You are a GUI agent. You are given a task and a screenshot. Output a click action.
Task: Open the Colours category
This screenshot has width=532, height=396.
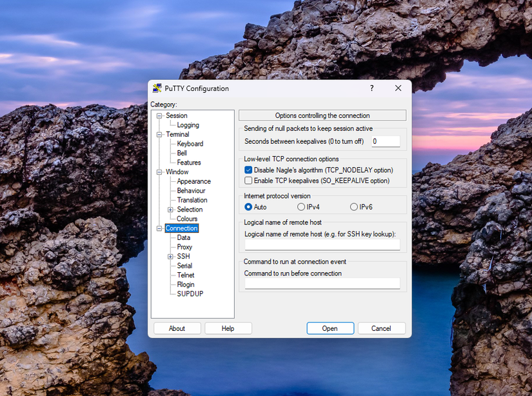(x=187, y=219)
